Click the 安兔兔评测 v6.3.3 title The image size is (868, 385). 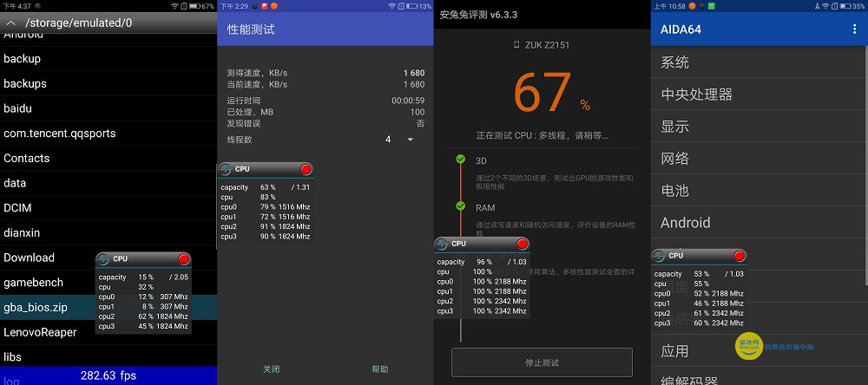[478, 15]
